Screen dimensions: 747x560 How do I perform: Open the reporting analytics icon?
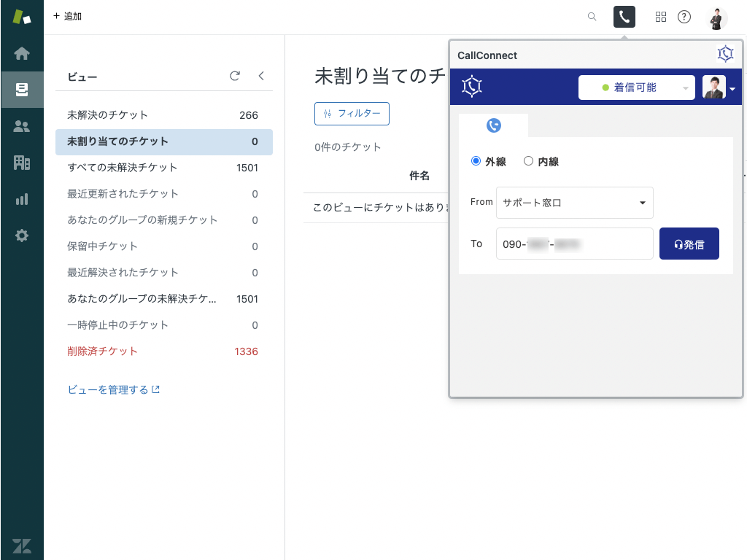22,198
